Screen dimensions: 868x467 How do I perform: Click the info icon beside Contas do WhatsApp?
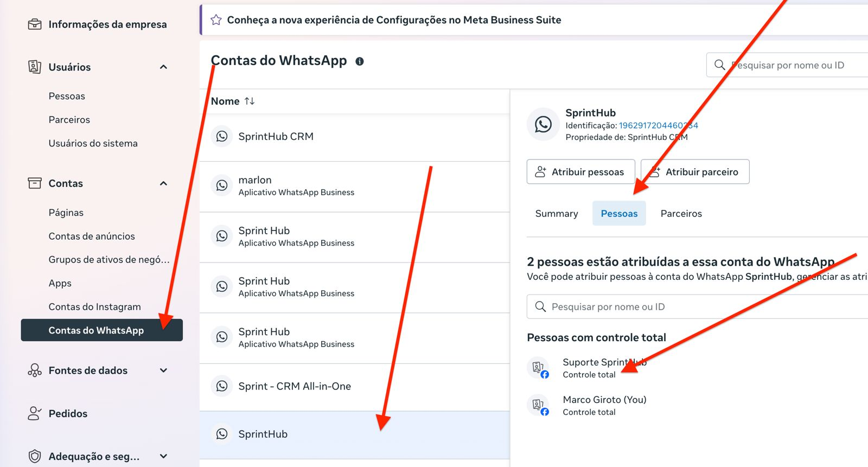[x=360, y=61]
